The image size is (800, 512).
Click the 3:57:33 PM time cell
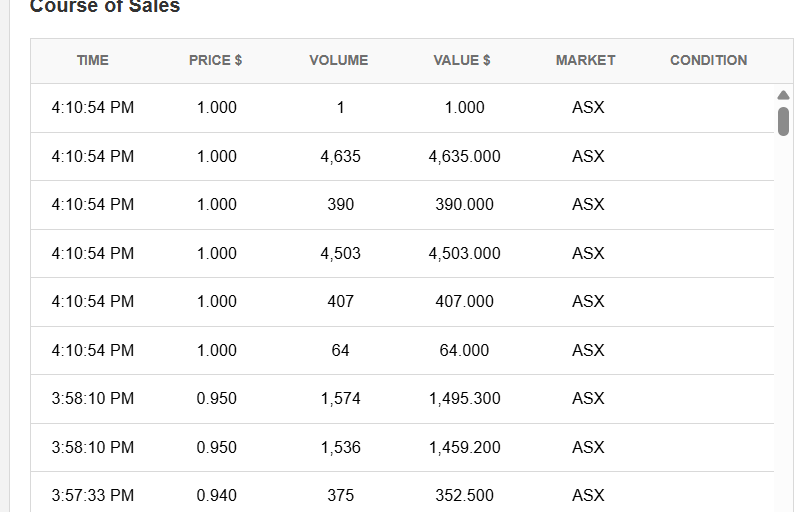[x=93, y=495]
